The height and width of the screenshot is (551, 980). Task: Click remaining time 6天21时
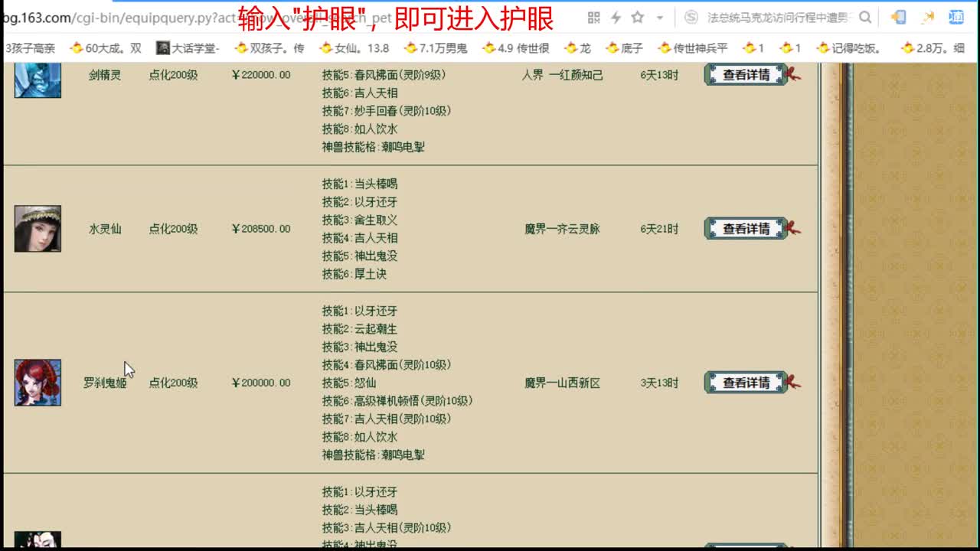[x=659, y=229]
